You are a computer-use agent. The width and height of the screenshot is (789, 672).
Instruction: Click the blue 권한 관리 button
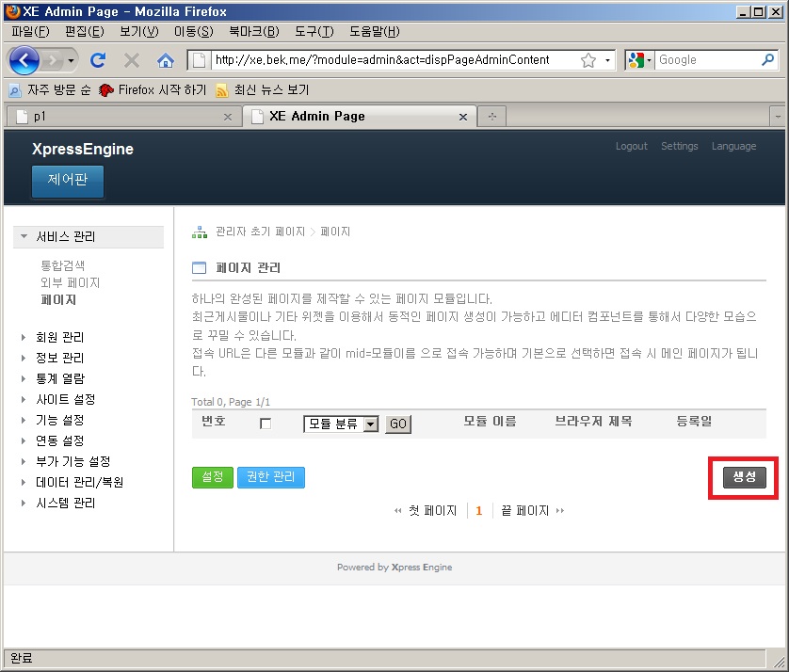click(271, 477)
